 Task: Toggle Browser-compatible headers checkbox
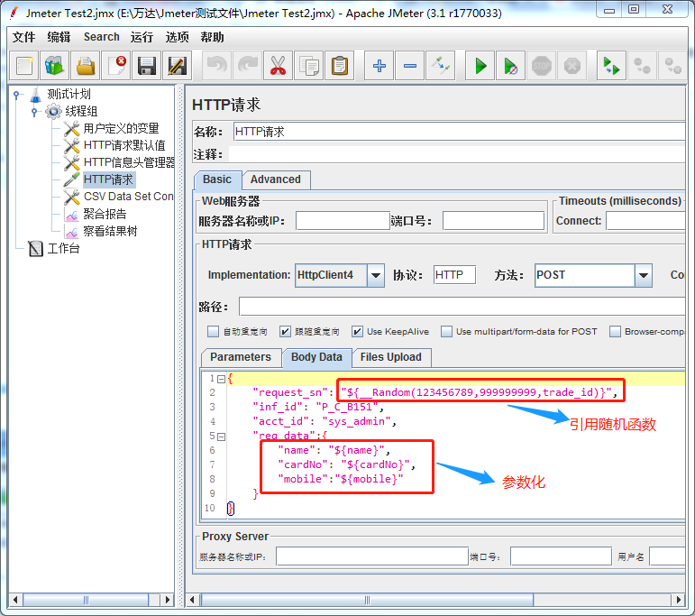click(x=615, y=331)
